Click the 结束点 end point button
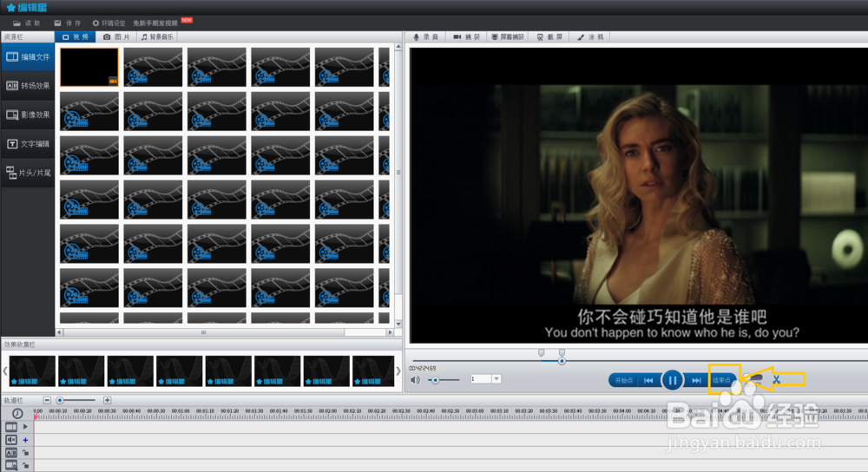 (x=721, y=380)
